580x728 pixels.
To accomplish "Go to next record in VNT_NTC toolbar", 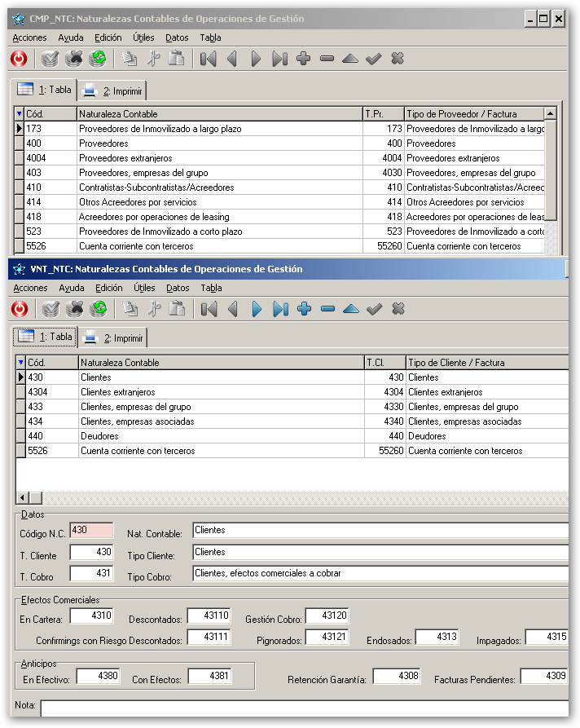I will click(x=257, y=309).
